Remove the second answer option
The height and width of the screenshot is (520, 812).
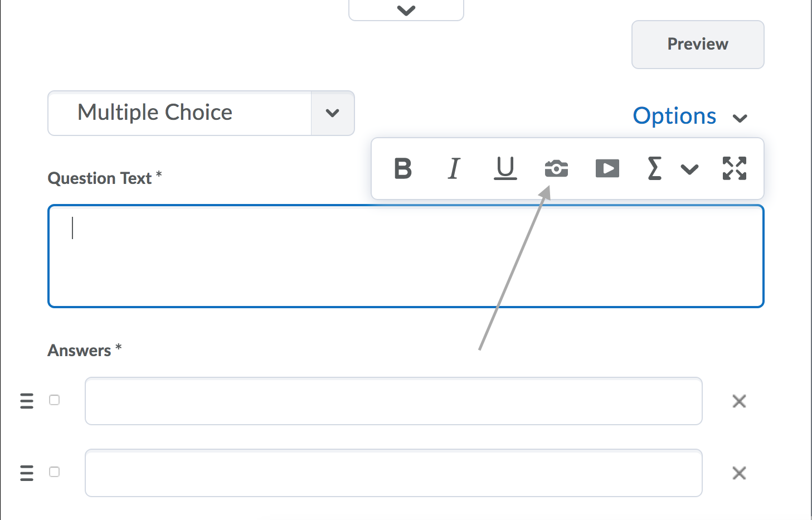coord(739,473)
